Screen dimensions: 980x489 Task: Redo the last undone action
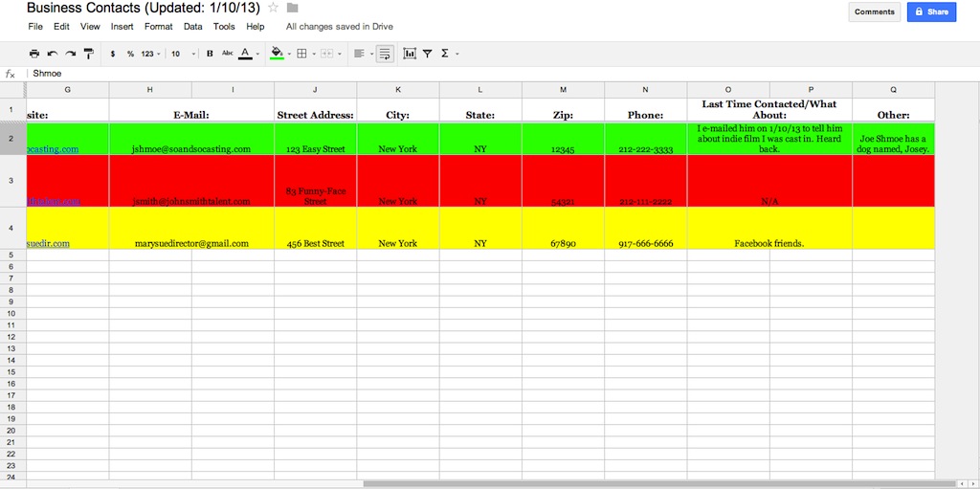tap(70, 54)
